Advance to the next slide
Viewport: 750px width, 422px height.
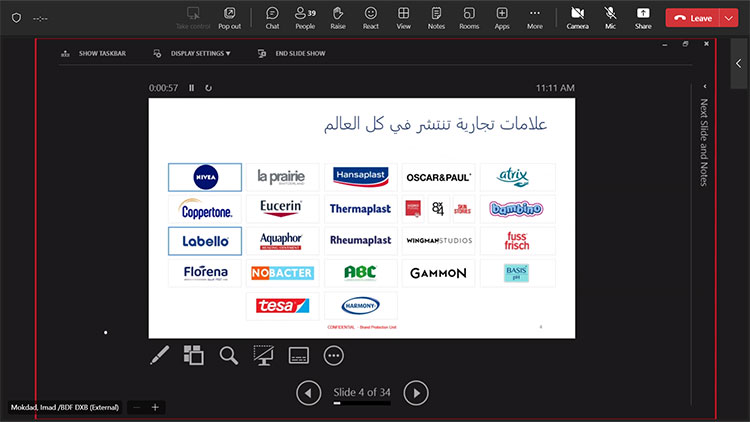click(416, 393)
